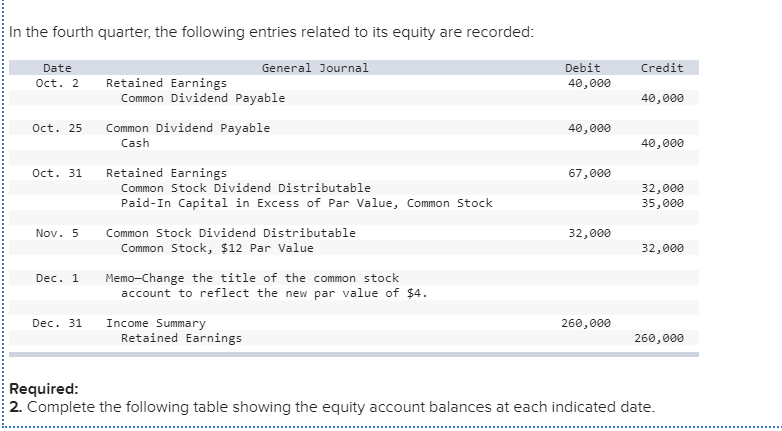Click the 'account to reflect the new par value' line

[274, 293]
